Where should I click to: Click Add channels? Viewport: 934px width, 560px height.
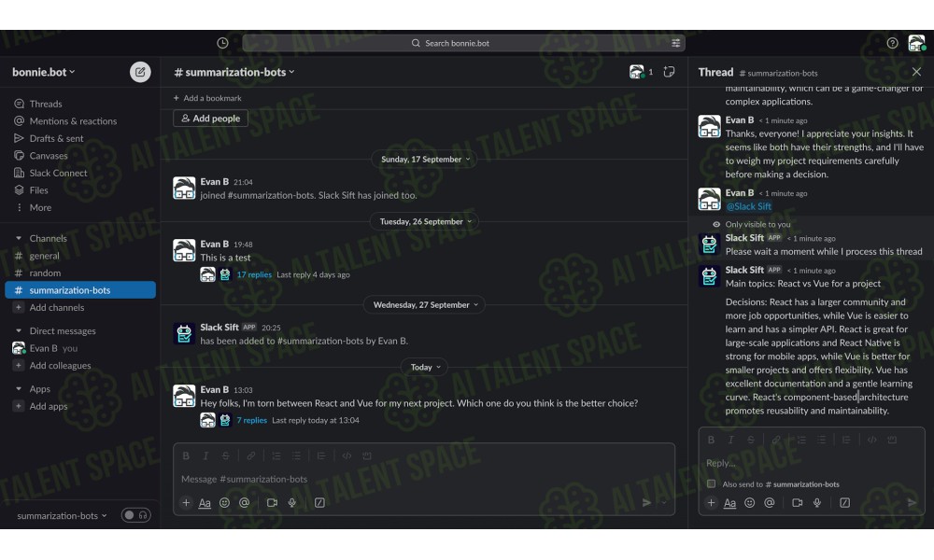coord(57,307)
